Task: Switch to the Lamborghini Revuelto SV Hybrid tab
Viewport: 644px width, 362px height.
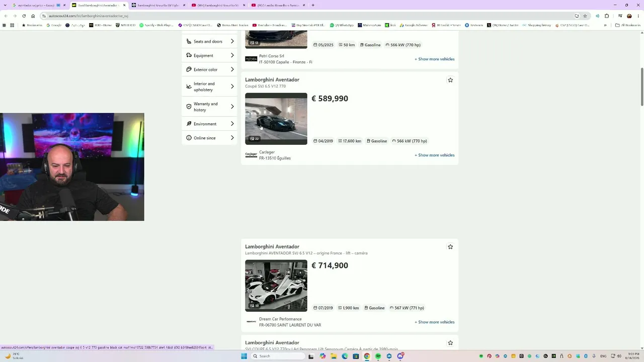Action: coord(158,5)
